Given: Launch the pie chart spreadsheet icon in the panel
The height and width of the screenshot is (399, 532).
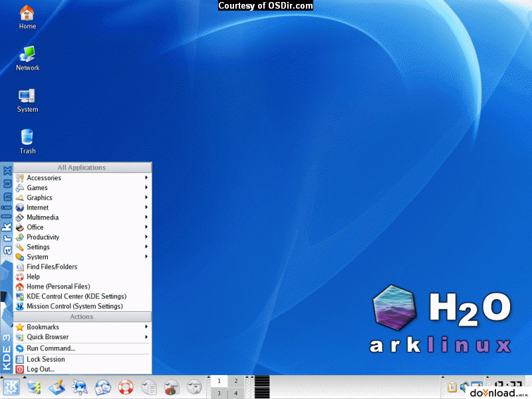Looking at the screenshot, I should tap(172, 387).
